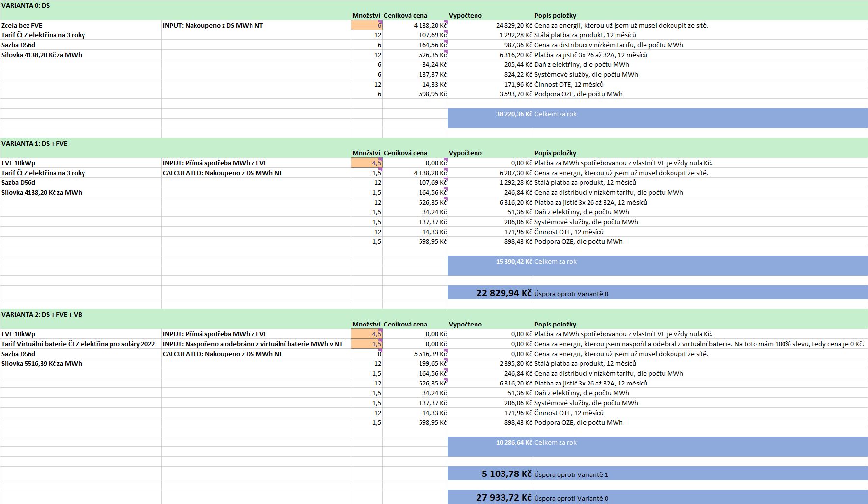
Task: Select the list price 5 516,39 Kč
Action: (x=415, y=354)
